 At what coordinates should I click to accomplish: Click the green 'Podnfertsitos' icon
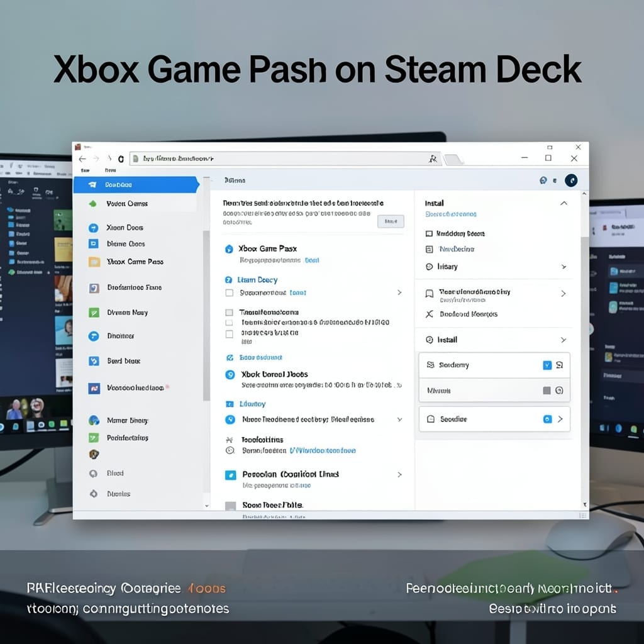point(94,438)
